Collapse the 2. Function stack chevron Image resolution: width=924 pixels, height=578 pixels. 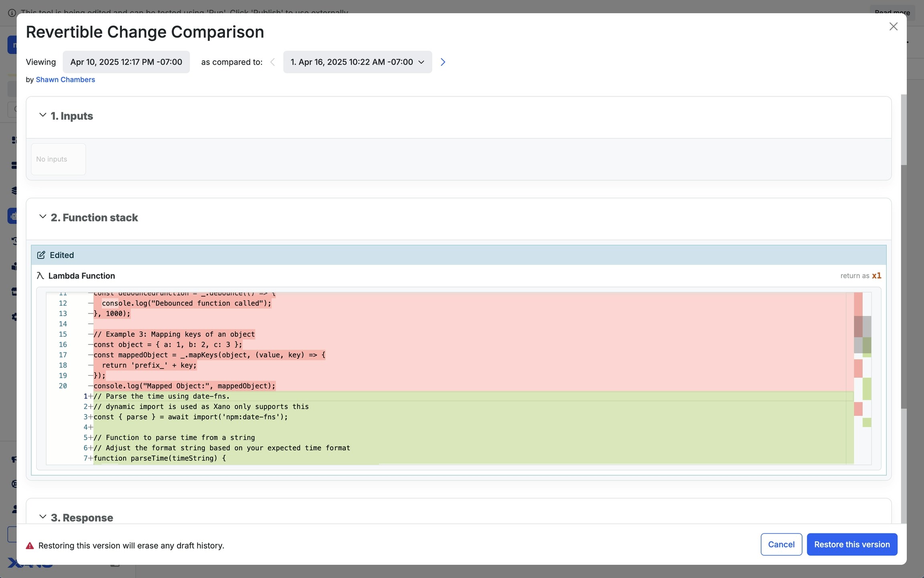pyautogui.click(x=43, y=217)
